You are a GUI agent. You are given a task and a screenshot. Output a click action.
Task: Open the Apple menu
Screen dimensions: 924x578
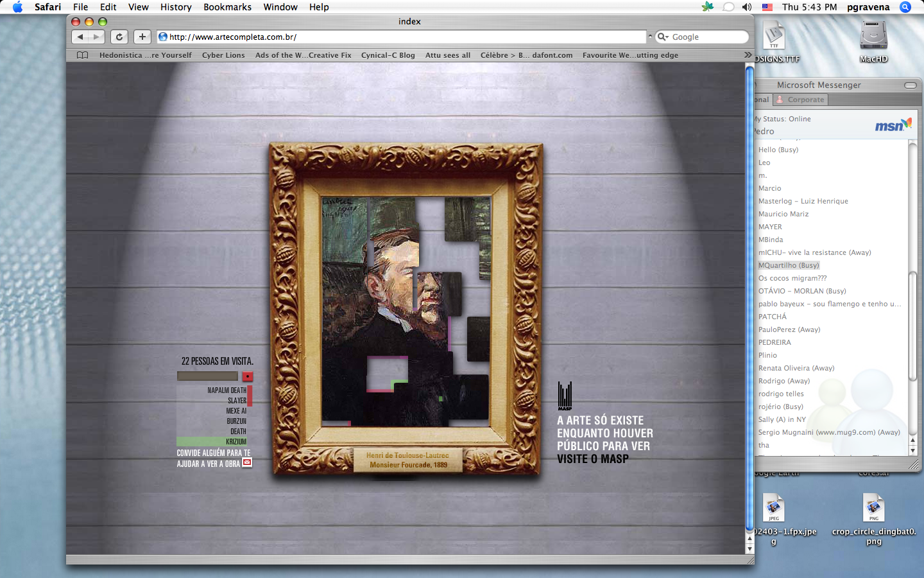[x=17, y=7]
